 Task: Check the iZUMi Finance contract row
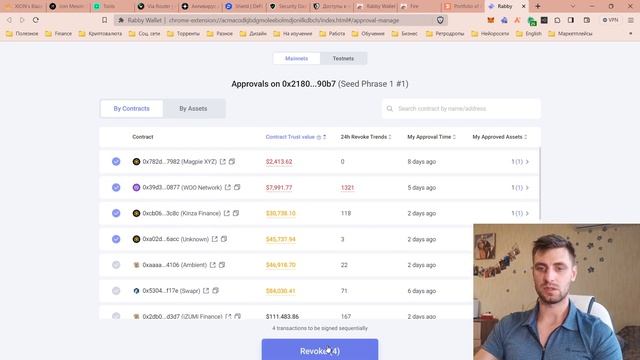(x=116, y=316)
